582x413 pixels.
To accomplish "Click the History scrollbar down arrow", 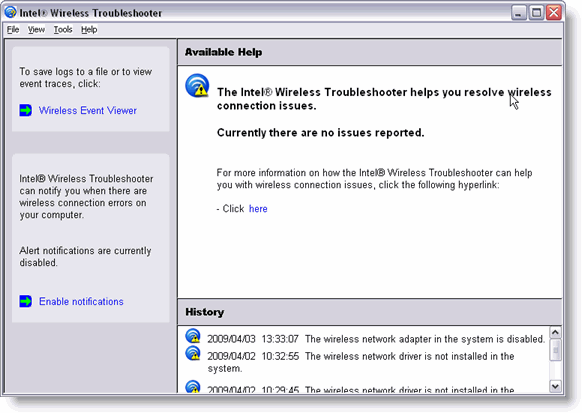I will click(555, 386).
